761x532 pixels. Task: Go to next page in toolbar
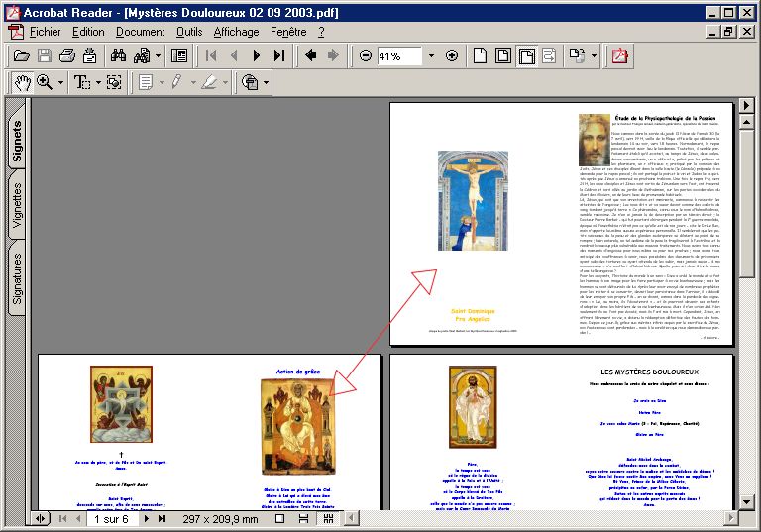(257, 55)
